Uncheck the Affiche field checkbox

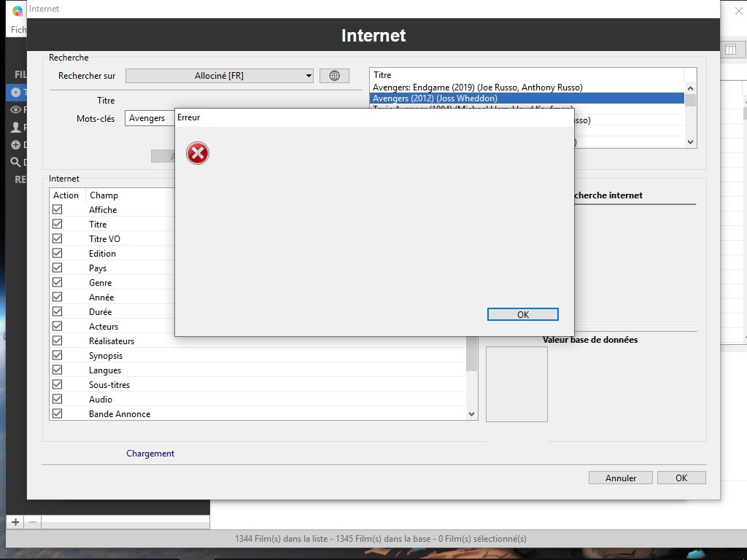pyautogui.click(x=57, y=209)
